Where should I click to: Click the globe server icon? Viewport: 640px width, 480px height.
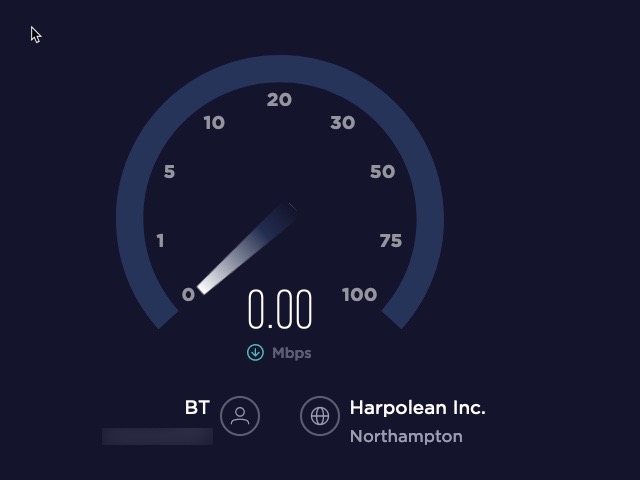[320, 416]
